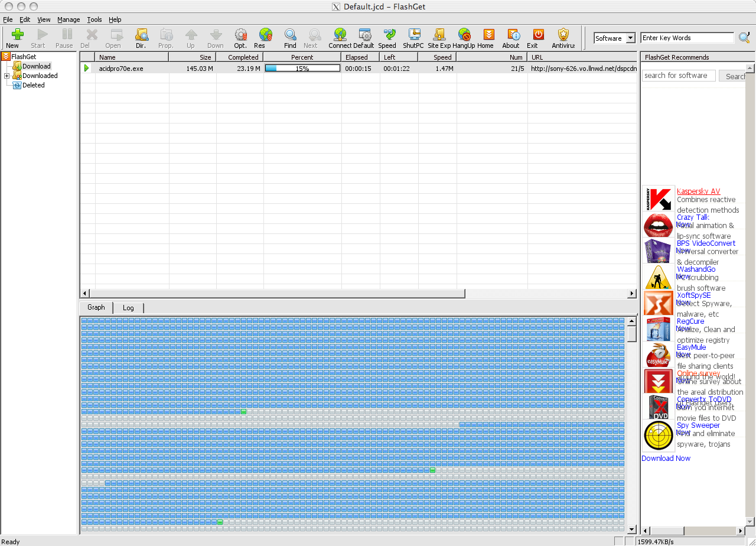The width and height of the screenshot is (756, 546).
Task: Sort downloads by Percent column header
Action: tap(302, 57)
